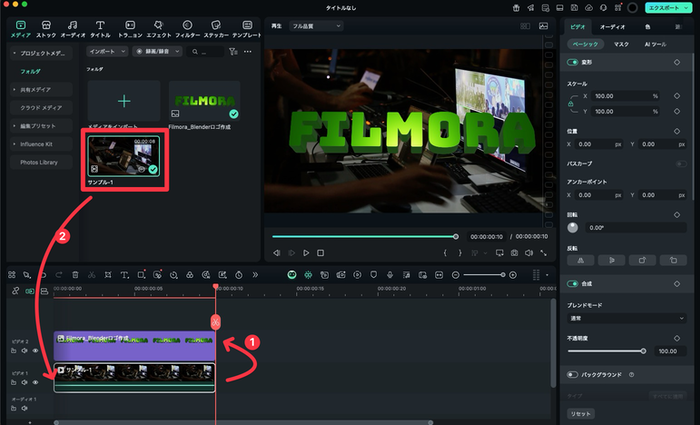Viewport: 700px width, 425px height.
Task: Click the play button under preview
Action: point(306,253)
